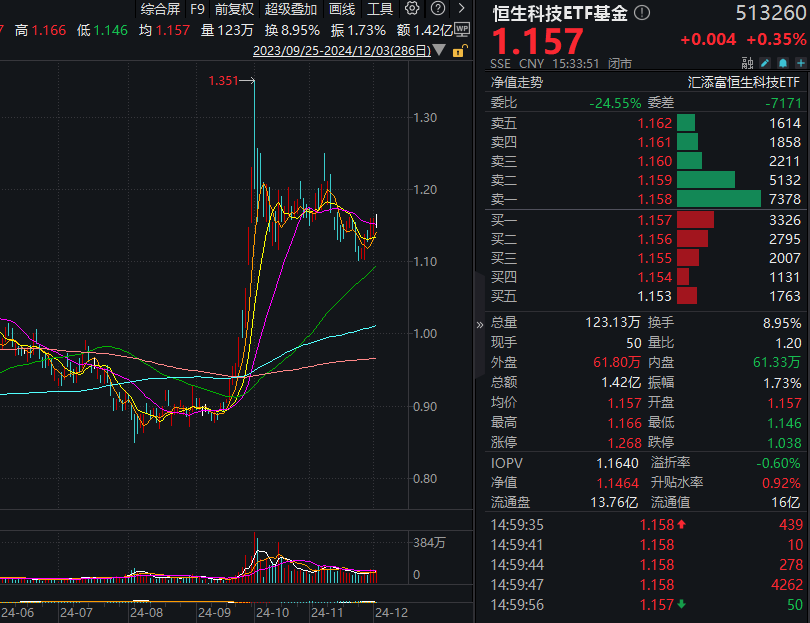This screenshot has height=623, width=810.
Task: Toggle the orange padlock beside the date range
Action: 460,49
